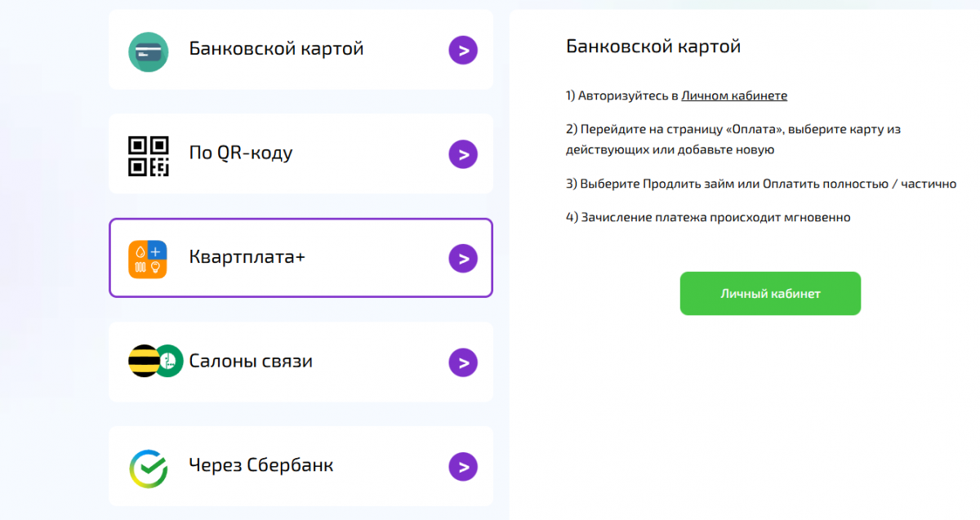Select the Салоны связи payment option label
This screenshot has width=980, height=520.
(x=251, y=361)
